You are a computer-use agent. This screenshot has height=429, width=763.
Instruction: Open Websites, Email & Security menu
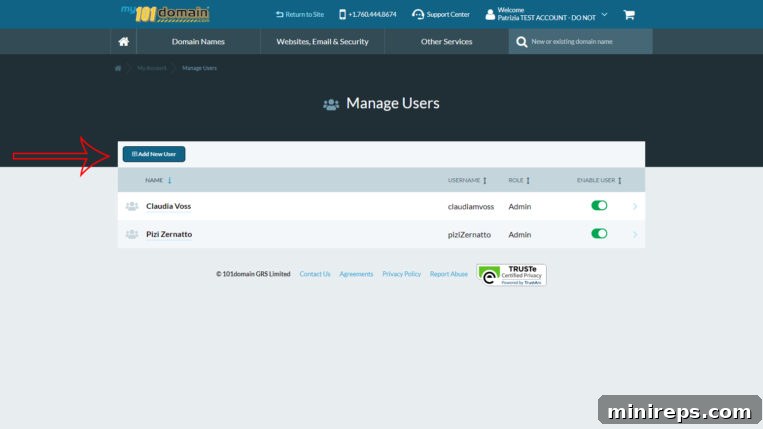[323, 42]
